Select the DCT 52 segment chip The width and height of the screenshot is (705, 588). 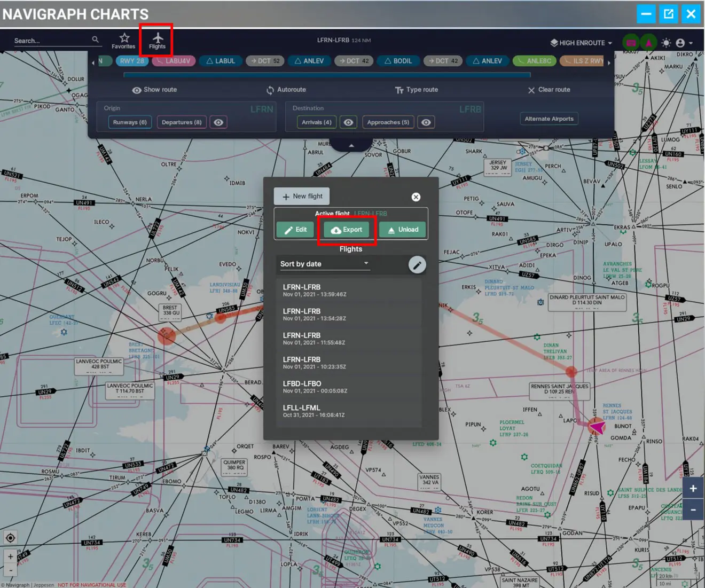[265, 61]
